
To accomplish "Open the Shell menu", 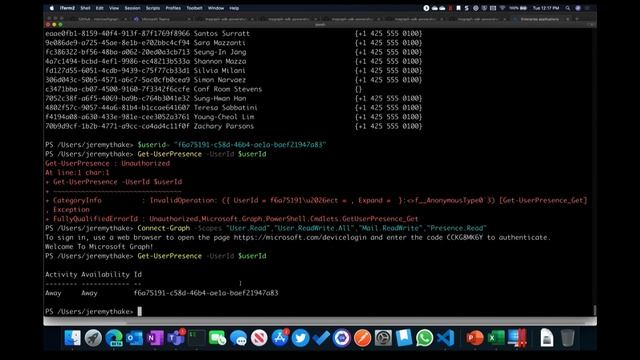I will pyautogui.click(x=85, y=8).
